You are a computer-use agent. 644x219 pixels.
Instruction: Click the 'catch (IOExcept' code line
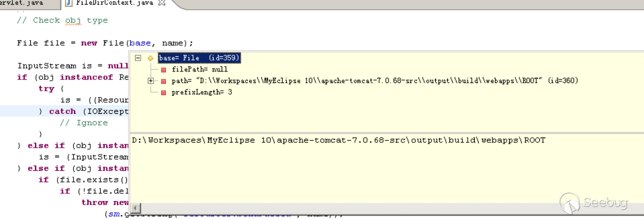(84, 112)
